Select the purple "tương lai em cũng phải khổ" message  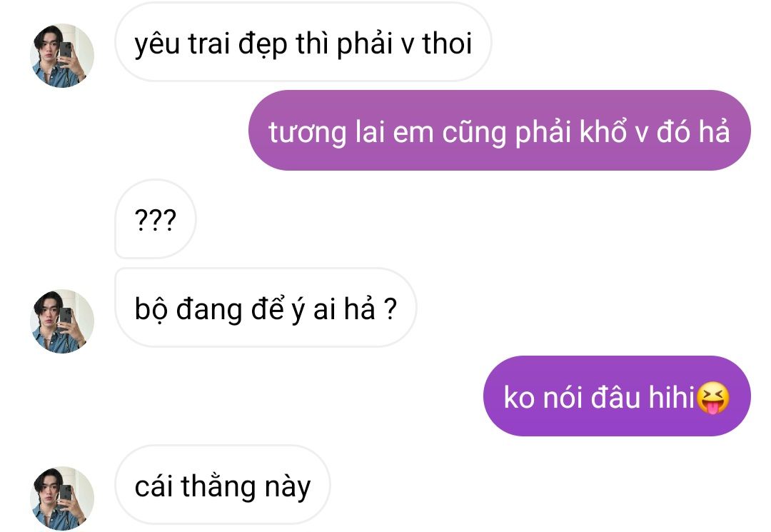(x=500, y=130)
